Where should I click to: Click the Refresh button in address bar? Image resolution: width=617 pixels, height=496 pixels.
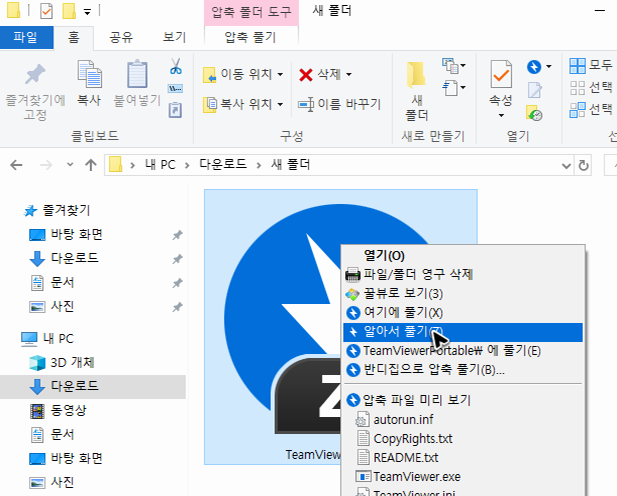(x=584, y=166)
